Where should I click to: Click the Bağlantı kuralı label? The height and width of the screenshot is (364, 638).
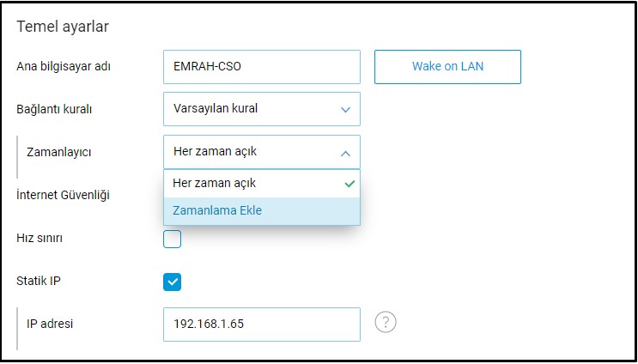(54, 109)
